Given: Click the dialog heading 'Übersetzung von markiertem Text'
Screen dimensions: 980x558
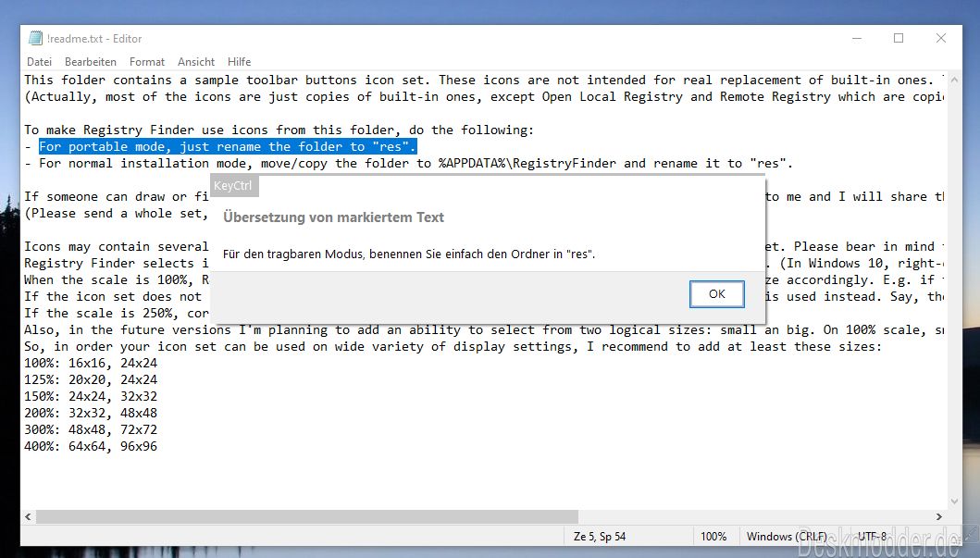Looking at the screenshot, I should (x=333, y=217).
